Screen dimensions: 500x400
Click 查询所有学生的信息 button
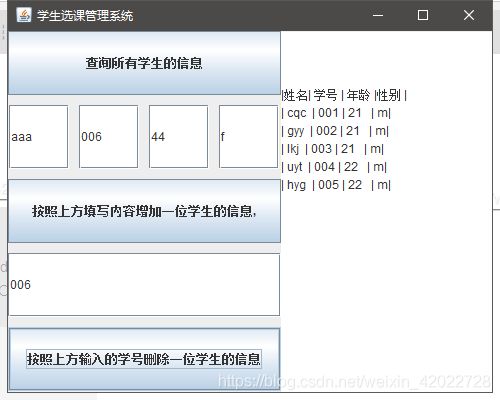pos(144,63)
